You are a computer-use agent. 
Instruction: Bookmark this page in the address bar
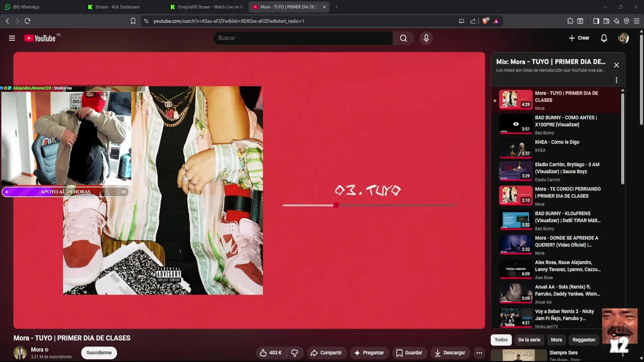133,21
